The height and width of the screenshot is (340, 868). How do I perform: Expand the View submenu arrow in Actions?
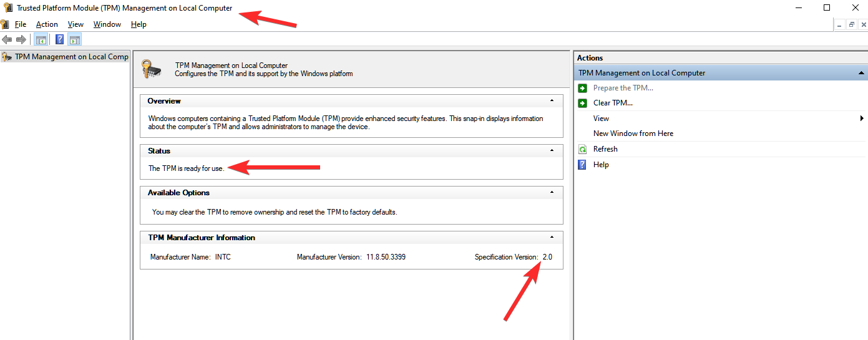pos(862,119)
